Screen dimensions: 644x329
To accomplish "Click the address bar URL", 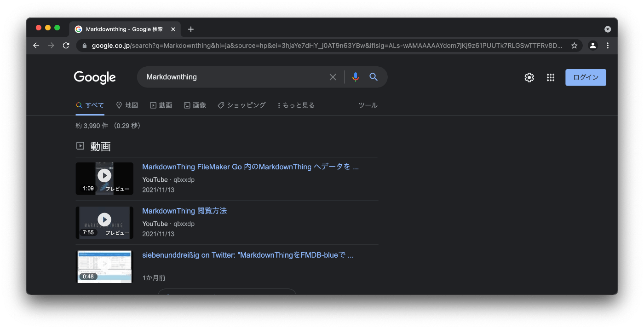I will click(327, 46).
